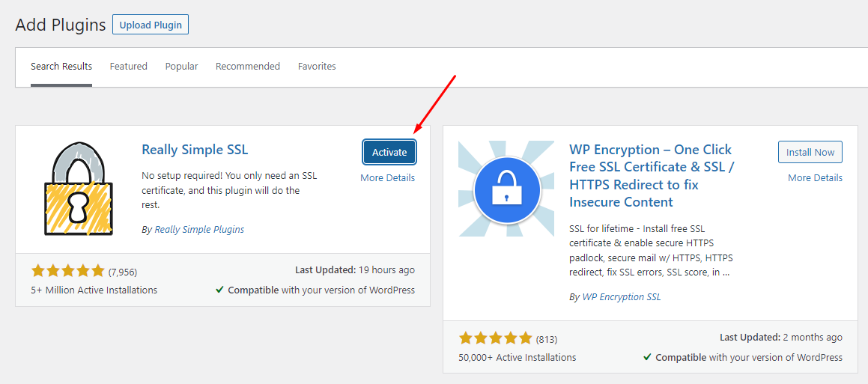The width and height of the screenshot is (868, 384).
Task: Click the WP Encryption compatibility checkmark
Action: coord(647,358)
